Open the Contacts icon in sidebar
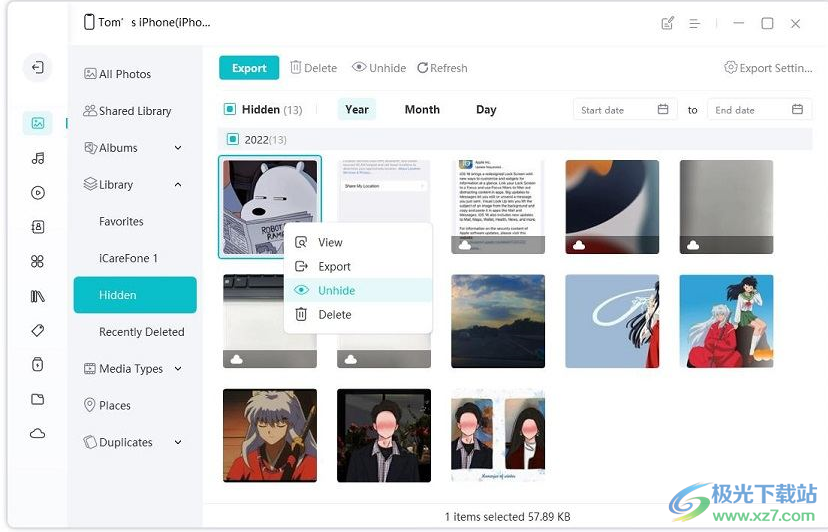Viewport: 828px width, 532px height. [x=37, y=227]
